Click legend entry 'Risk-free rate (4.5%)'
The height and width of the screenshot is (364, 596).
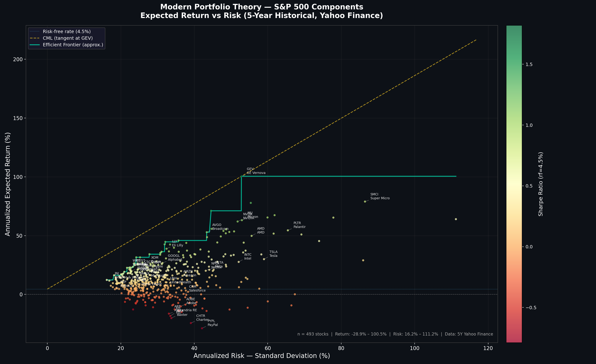coord(67,31)
